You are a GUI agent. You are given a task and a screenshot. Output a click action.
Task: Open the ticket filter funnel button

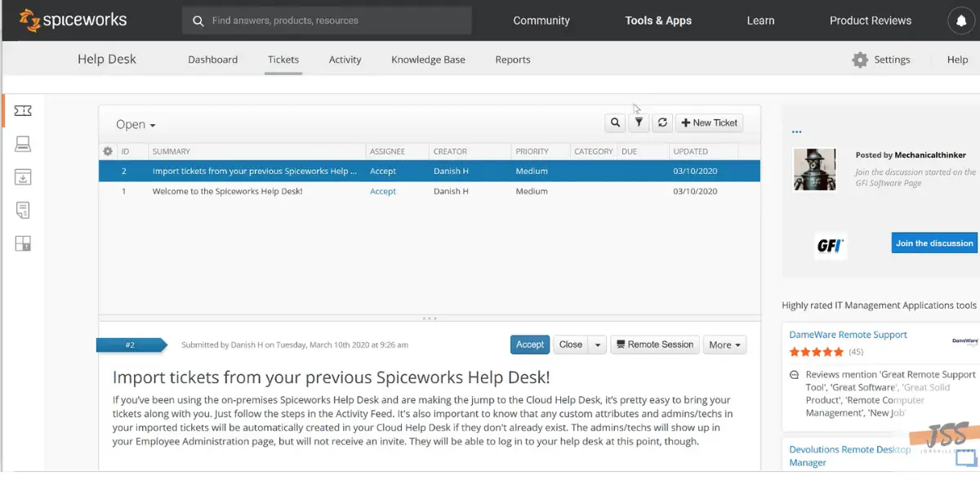(639, 122)
